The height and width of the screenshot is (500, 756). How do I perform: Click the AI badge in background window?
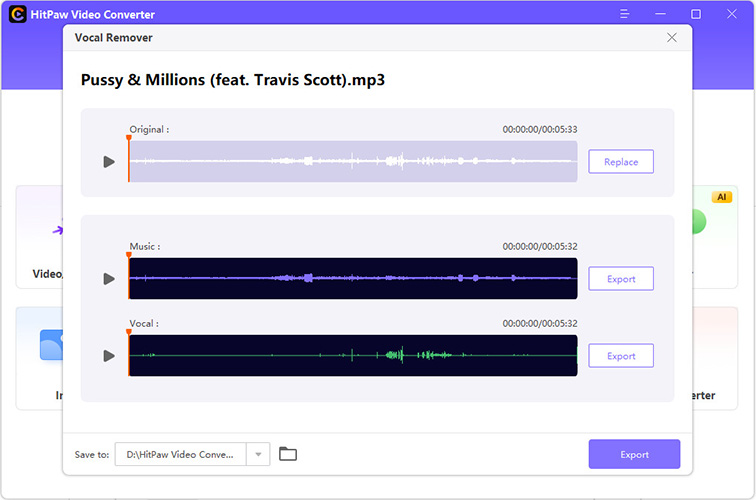point(722,197)
